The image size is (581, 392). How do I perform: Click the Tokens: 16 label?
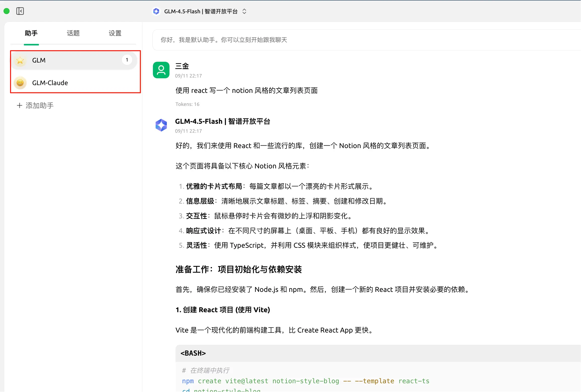pyautogui.click(x=187, y=104)
